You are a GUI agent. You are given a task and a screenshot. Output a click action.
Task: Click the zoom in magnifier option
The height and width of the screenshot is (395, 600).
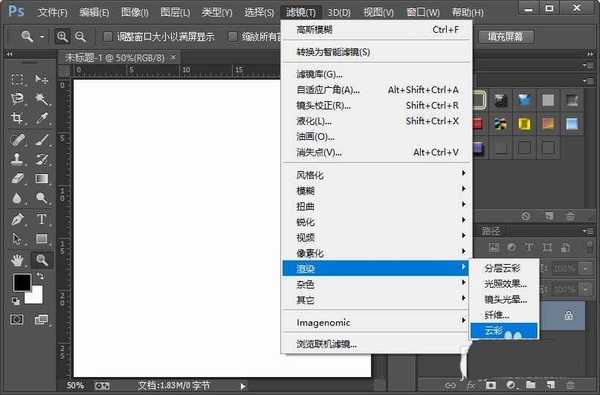[x=62, y=37]
